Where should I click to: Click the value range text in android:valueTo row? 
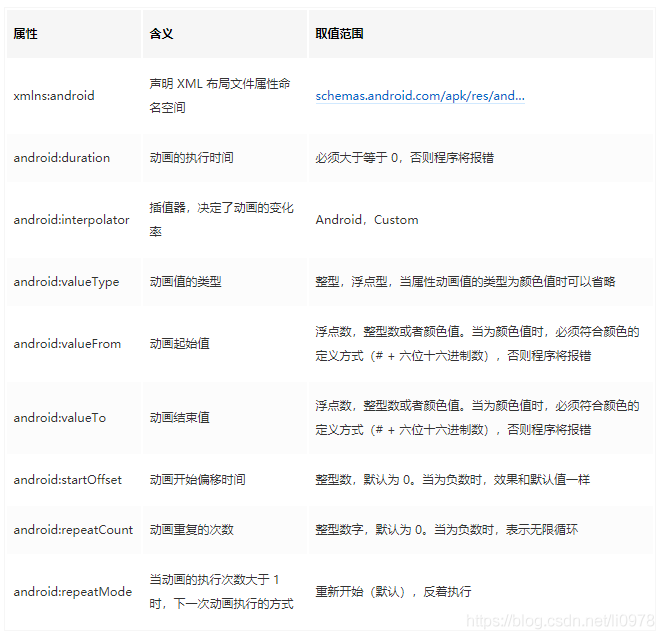(x=477, y=418)
